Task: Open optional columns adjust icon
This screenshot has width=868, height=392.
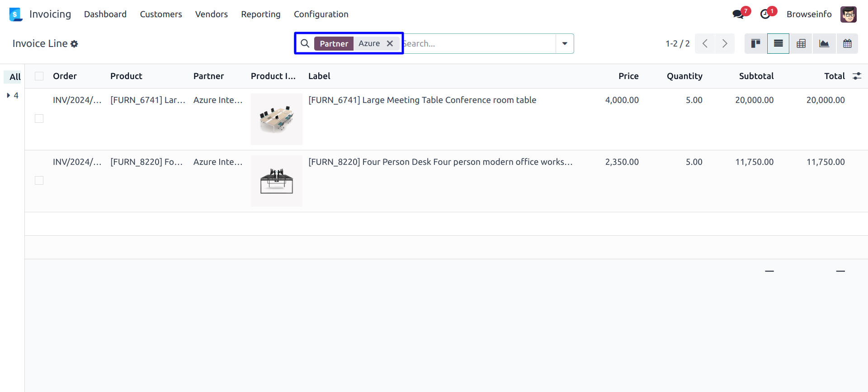Action: point(857,76)
